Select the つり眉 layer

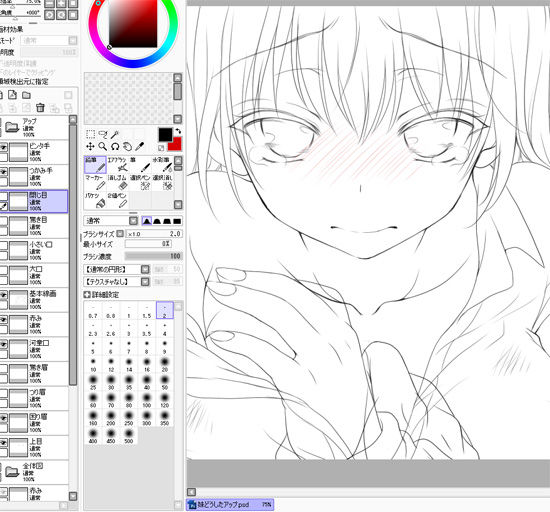coord(34,398)
